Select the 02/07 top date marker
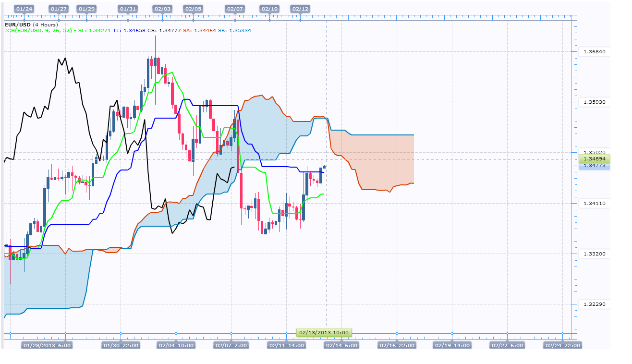632x364 pixels. (x=235, y=9)
